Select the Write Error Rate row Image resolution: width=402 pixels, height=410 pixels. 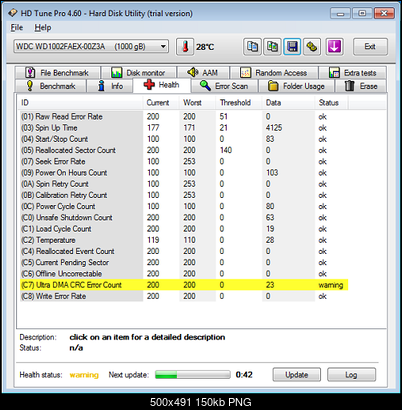point(184,296)
